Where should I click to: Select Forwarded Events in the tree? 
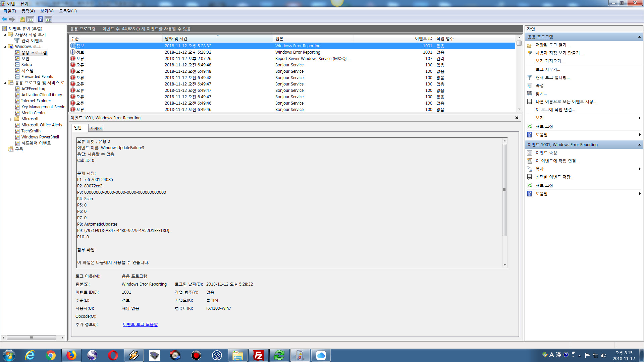point(37,77)
